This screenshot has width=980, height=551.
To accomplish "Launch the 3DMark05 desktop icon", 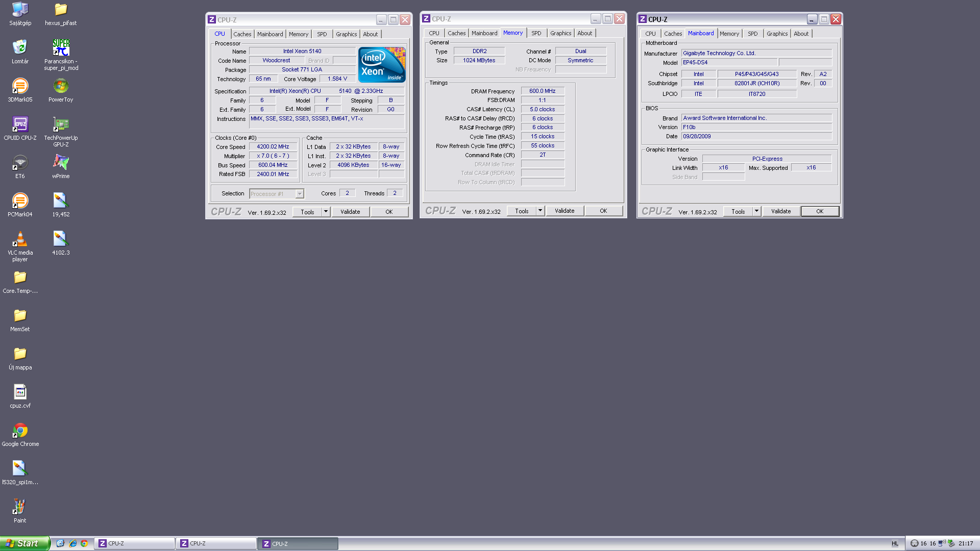I will (20, 86).
